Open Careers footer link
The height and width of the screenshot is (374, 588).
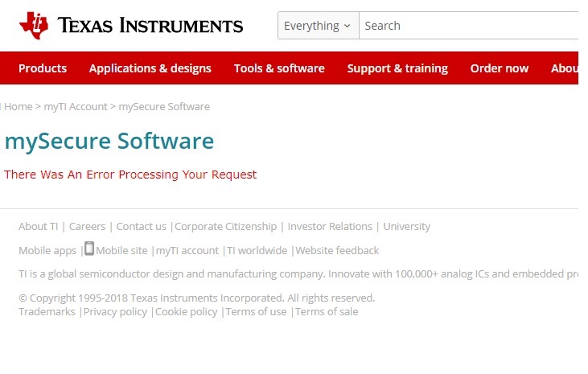[x=88, y=227]
